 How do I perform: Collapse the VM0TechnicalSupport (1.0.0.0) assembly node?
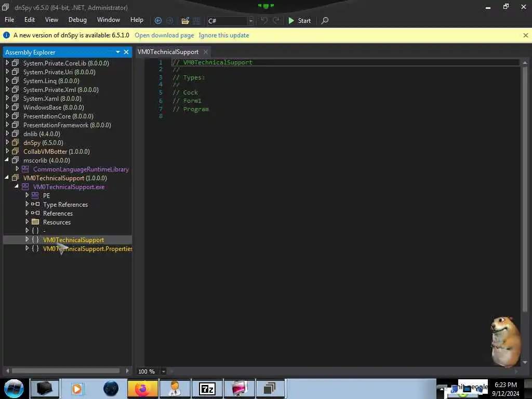tap(7, 178)
